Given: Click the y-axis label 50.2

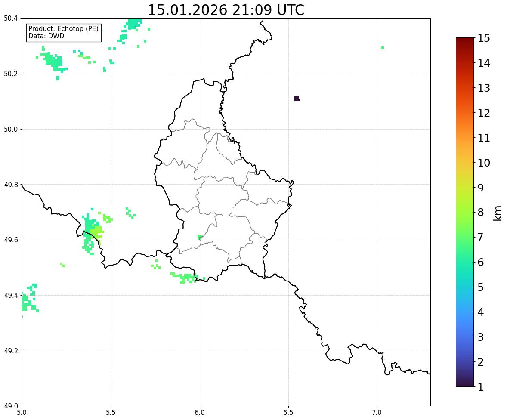Looking at the screenshot, I should (10, 74).
